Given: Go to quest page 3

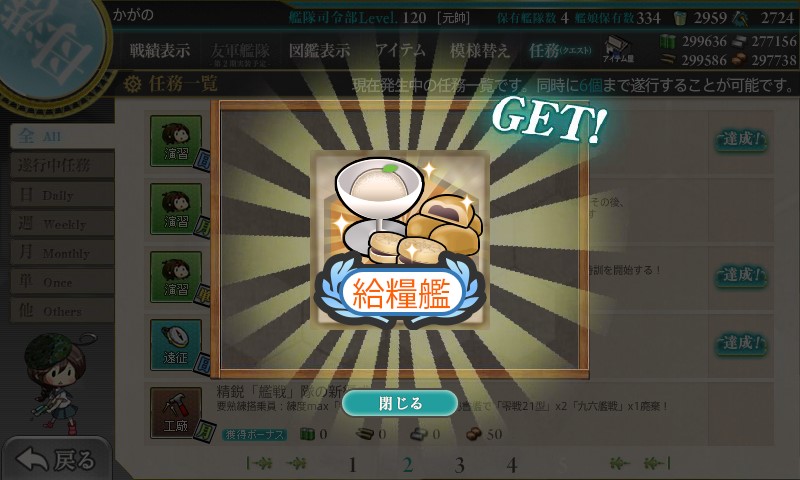Looking at the screenshot, I should tap(459, 465).
